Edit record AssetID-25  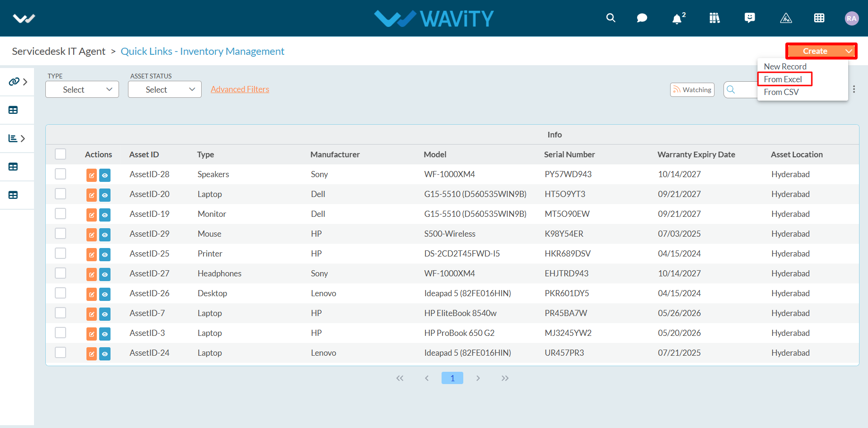tap(92, 255)
